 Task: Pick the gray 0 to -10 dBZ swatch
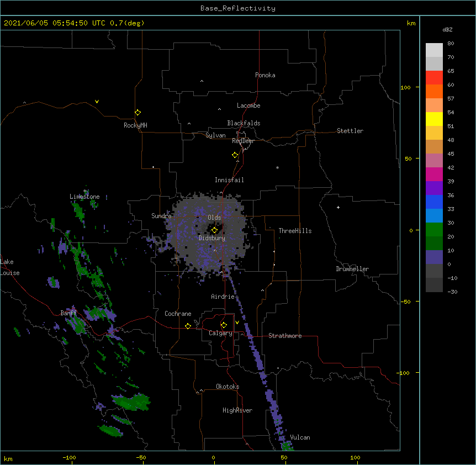(434, 271)
